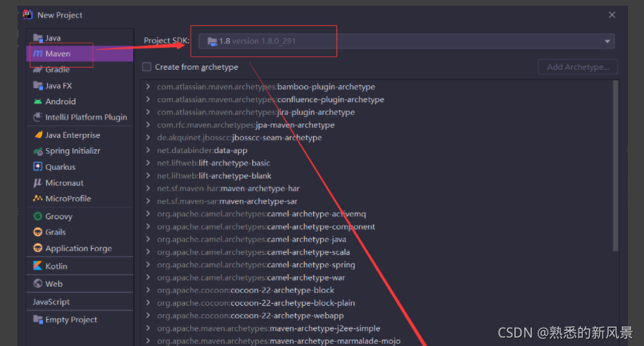
Task: Select maven-archetype-marmalade-mojo row
Action: tap(376, 340)
